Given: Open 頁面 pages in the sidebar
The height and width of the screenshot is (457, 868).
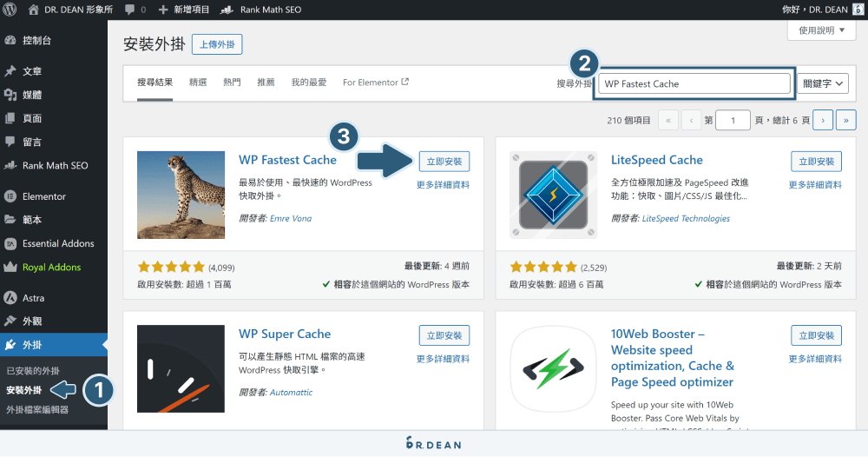Looking at the screenshot, I should (54, 118).
